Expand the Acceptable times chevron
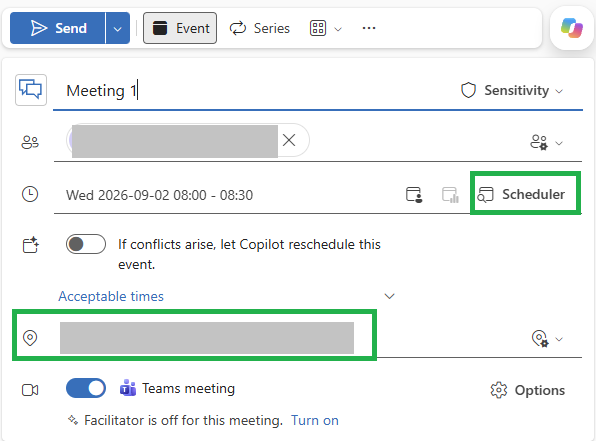 (x=390, y=296)
